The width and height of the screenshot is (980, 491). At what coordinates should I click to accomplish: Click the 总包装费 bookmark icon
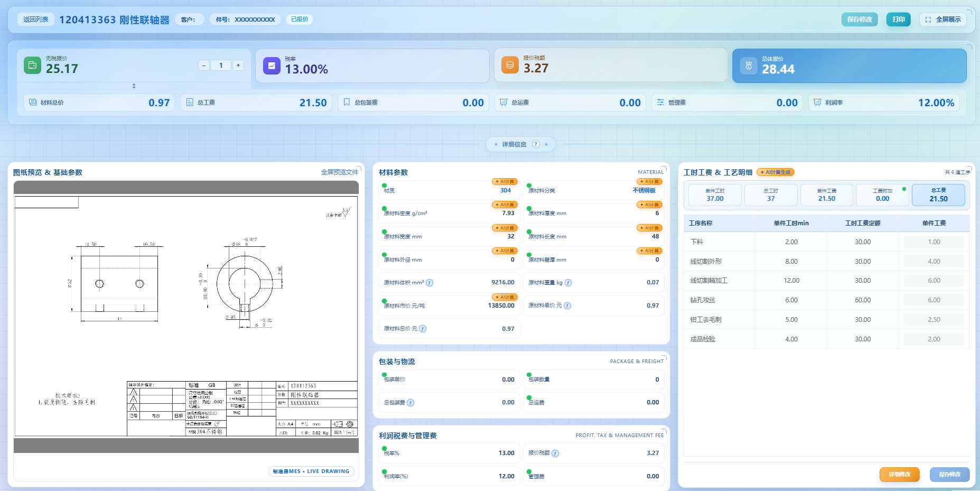tap(347, 102)
